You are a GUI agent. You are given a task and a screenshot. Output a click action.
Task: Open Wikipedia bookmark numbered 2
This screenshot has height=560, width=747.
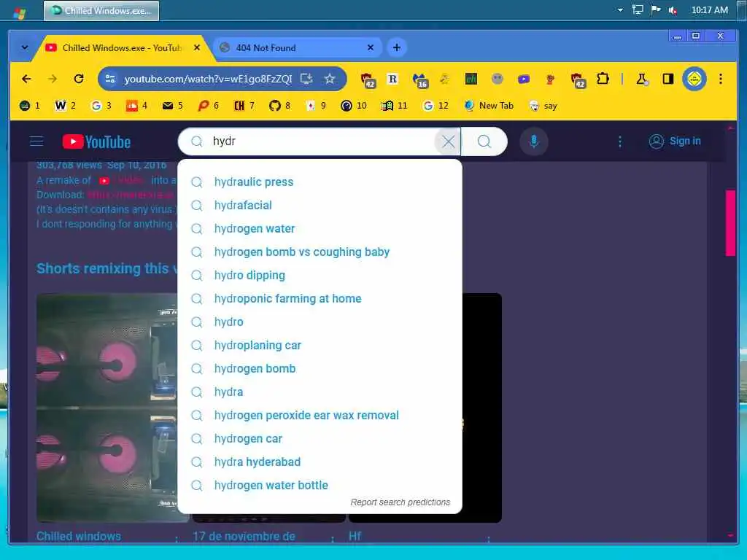coord(65,106)
